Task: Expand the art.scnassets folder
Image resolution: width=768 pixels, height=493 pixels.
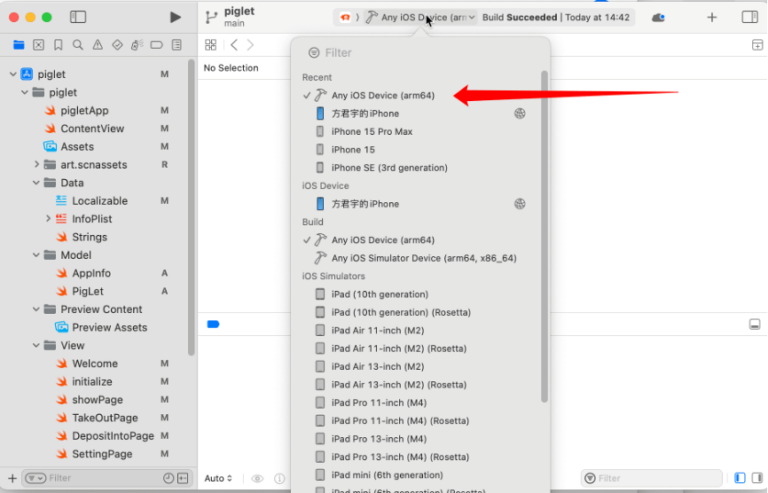Action: [x=37, y=165]
